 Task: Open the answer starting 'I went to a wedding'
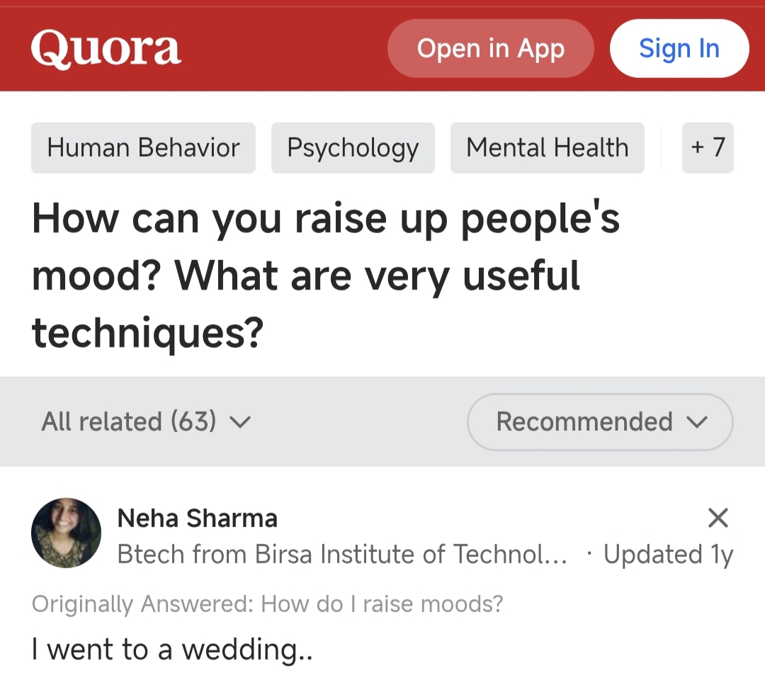pos(172,649)
